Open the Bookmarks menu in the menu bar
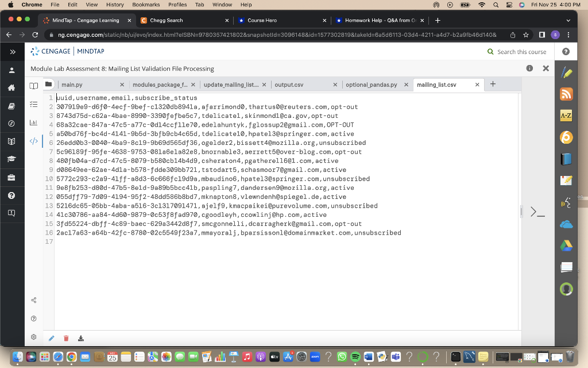588x368 pixels. click(x=146, y=4)
